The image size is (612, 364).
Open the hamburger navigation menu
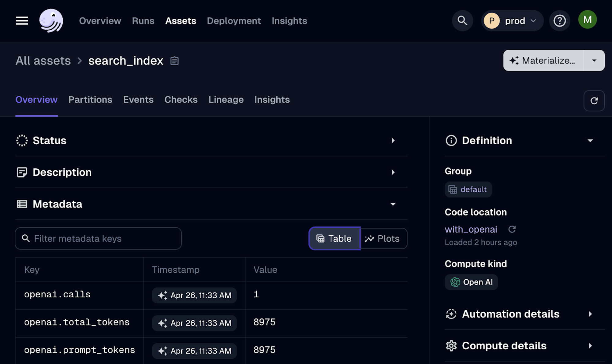22,21
